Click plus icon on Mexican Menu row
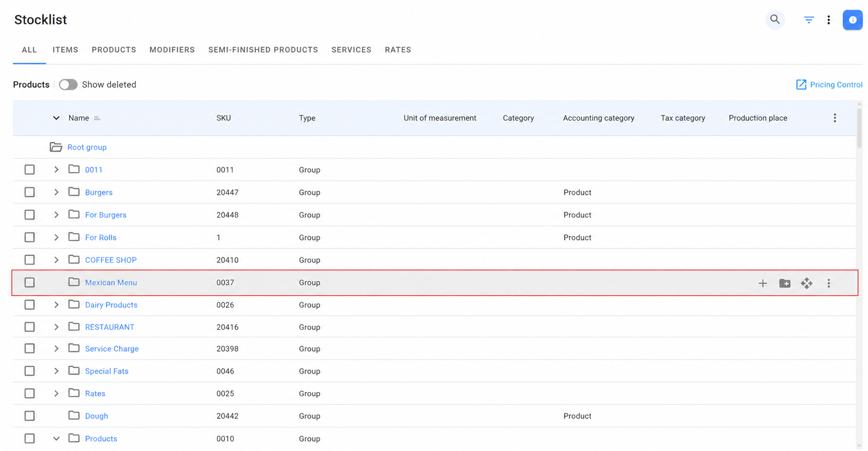 coord(763,283)
